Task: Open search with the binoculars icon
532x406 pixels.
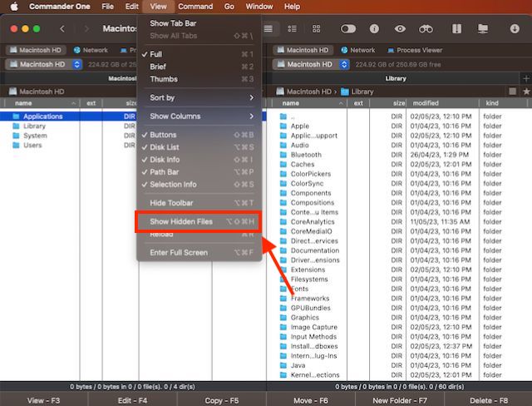Action: pyautogui.click(x=426, y=29)
